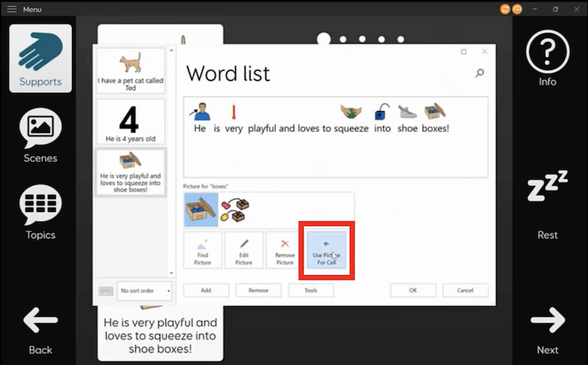588x365 pixels.
Task: Remove the picture using the red X
Action: (285, 251)
